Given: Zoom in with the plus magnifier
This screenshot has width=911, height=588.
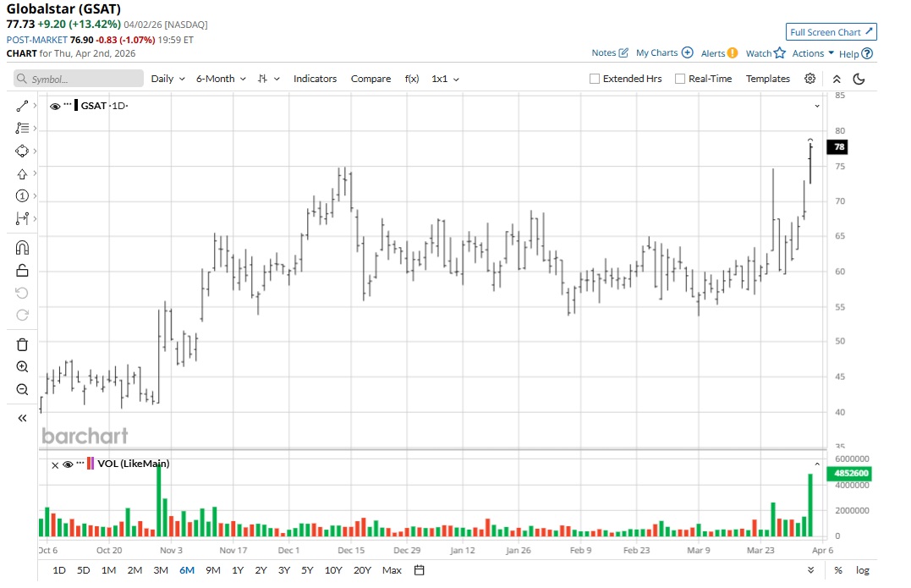Looking at the screenshot, I should [22, 366].
